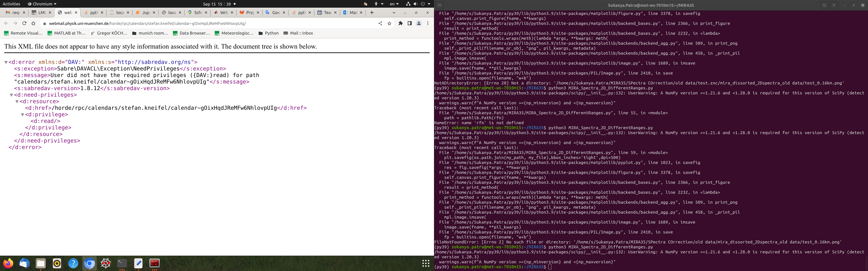Reload the current page
The image size is (868, 271).
pyautogui.click(x=24, y=23)
